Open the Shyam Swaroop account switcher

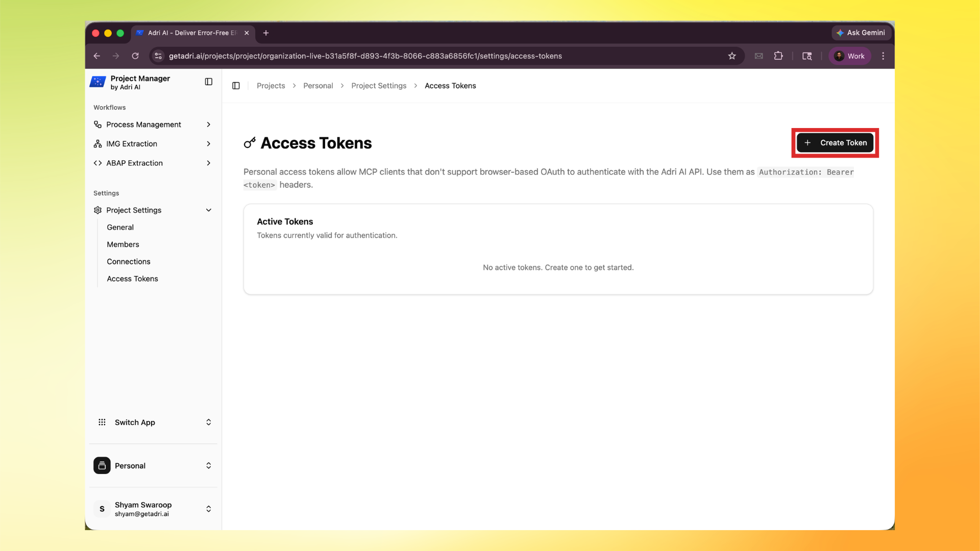point(208,509)
